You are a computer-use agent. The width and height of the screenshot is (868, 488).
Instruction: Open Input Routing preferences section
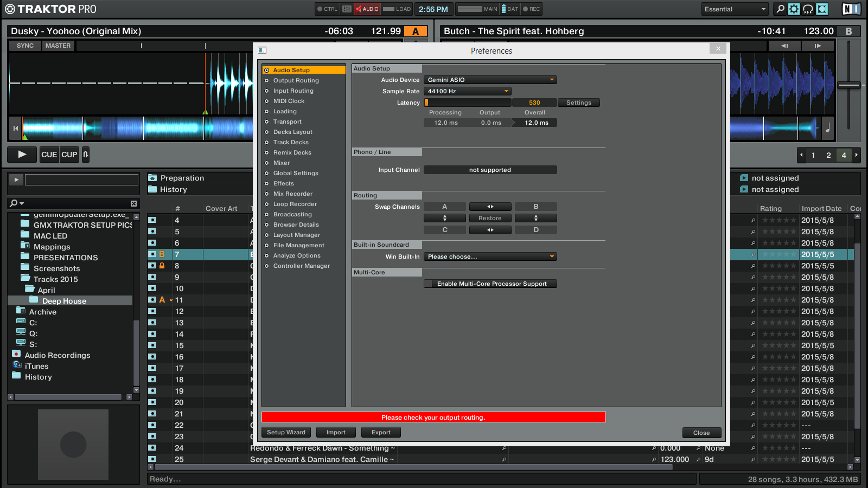(x=293, y=91)
